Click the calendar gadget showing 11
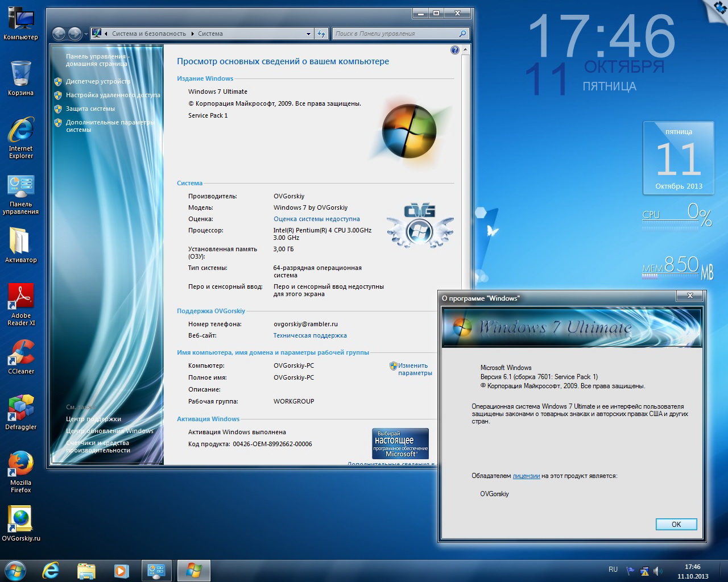Screen dimensions: 728x582 click(x=679, y=157)
